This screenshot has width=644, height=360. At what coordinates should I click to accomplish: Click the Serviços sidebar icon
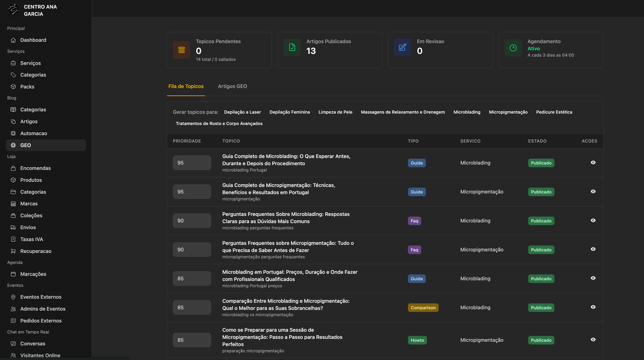(13, 63)
